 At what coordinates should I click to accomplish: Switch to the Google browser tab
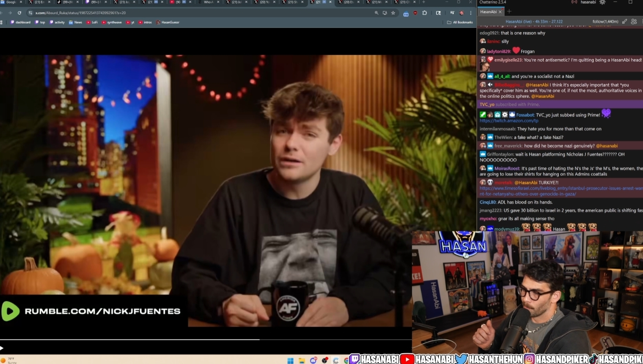[11, 2]
